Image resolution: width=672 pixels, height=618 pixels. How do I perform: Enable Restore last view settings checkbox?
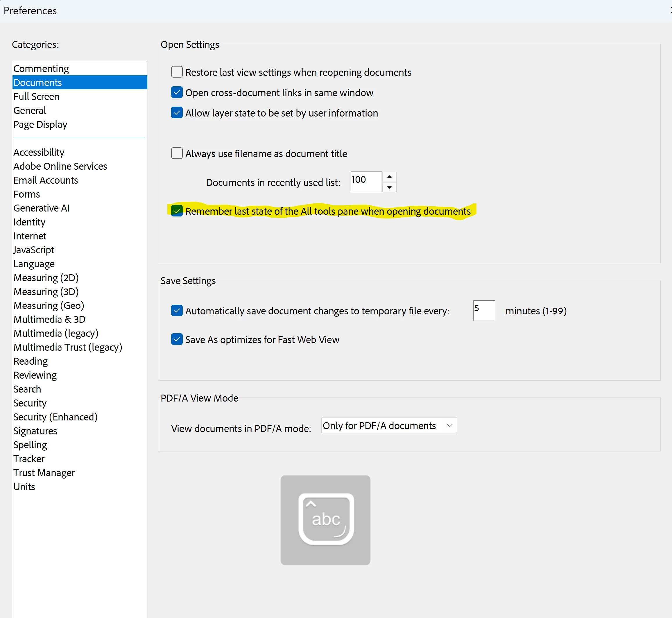click(177, 72)
